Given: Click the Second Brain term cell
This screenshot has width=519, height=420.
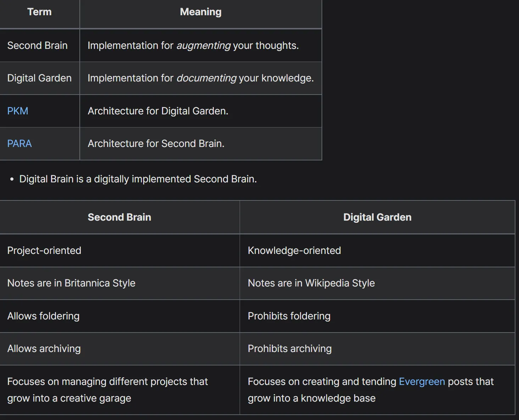Looking at the screenshot, I should click(x=37, y=45).
